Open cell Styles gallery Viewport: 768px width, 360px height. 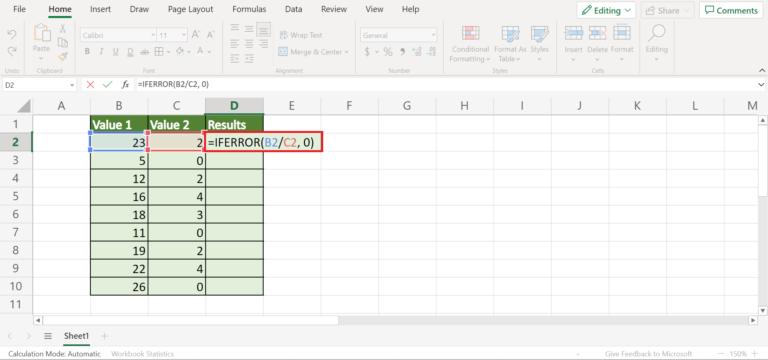point(539,44)
